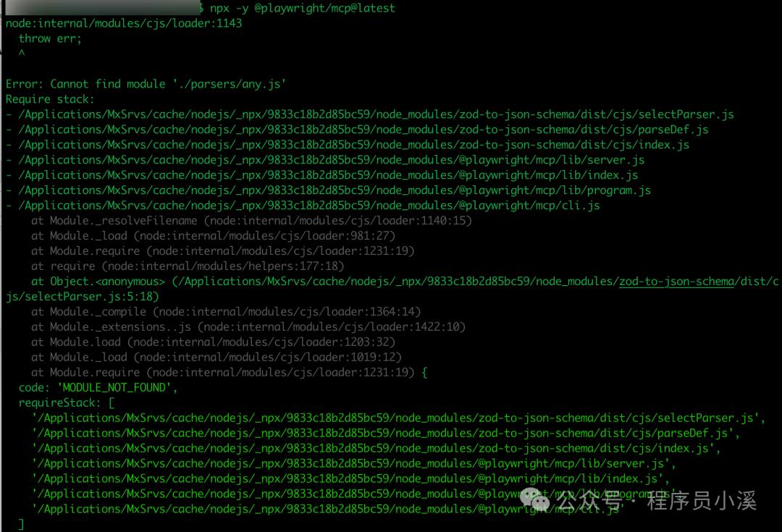
Task: Click the 'Cannot find module' error message line
Action: [146, 84]
